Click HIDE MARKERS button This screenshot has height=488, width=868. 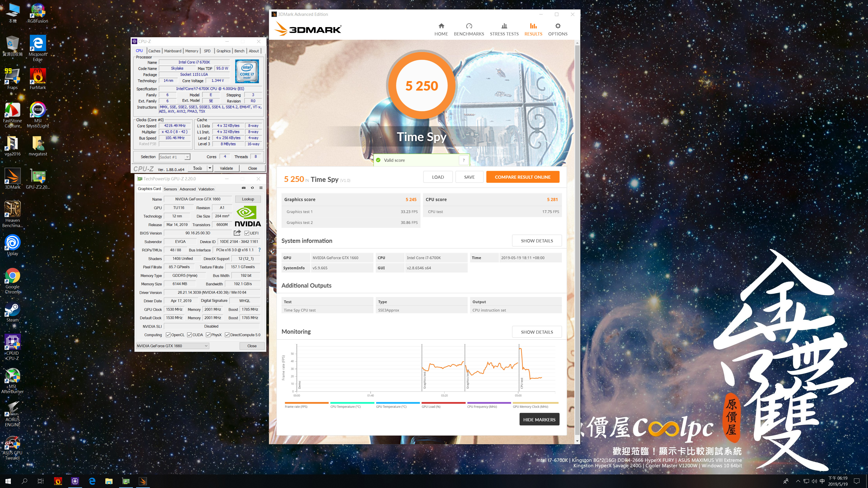click(539, 420)
